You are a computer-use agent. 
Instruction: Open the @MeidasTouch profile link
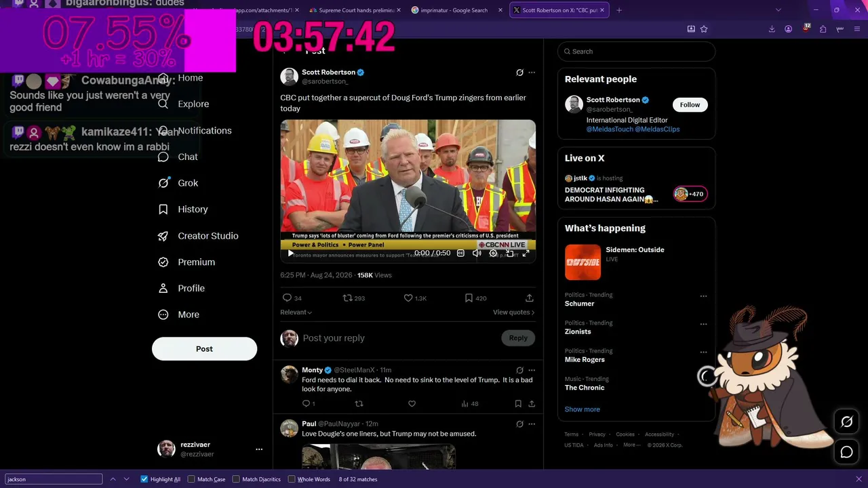coord(609,129)
